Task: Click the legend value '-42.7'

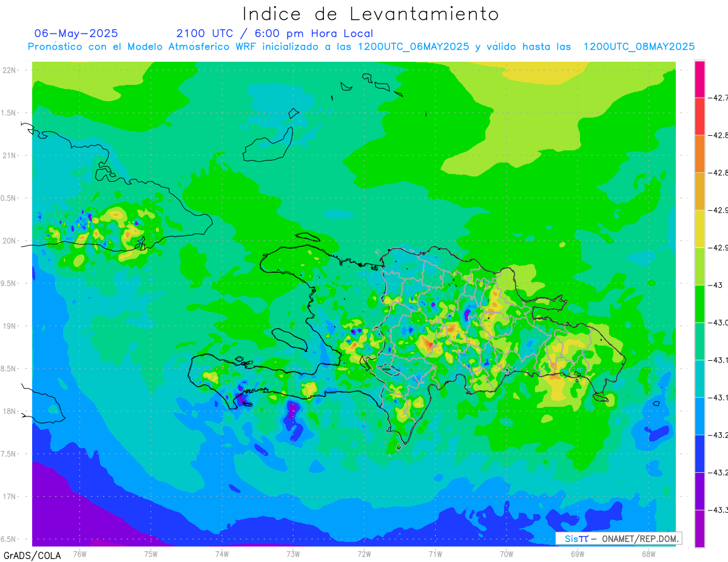Action: coord(718,98)
